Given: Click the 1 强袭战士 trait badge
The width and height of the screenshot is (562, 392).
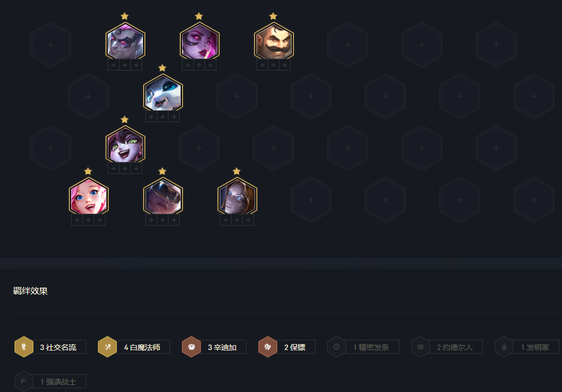Looking at the screenshot, I should click(x=50, y=381).
